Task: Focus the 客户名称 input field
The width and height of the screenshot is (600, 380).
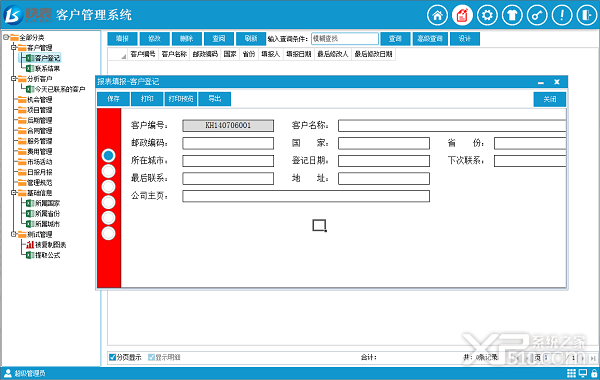Action: (x=452, y=126)
